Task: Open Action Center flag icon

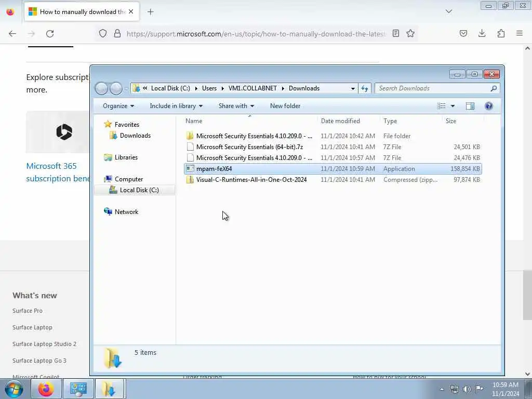Action: (479, 389)
